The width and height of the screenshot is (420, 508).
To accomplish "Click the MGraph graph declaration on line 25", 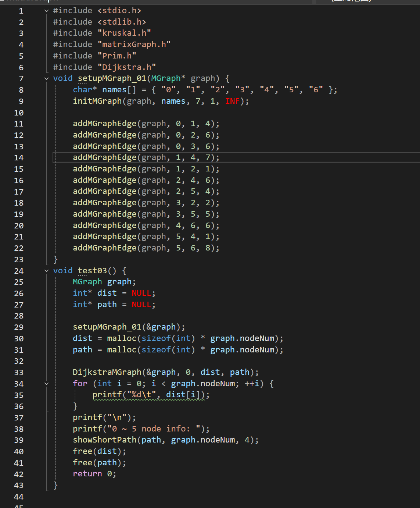I will (104, 282).
